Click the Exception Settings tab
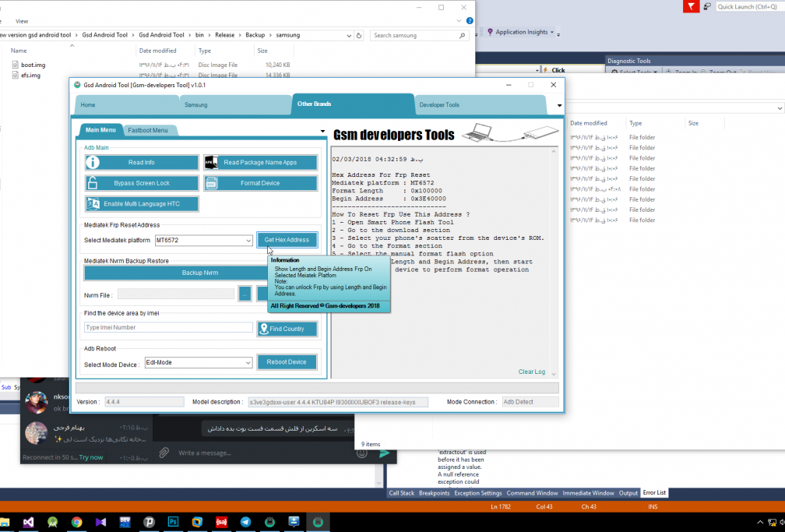This screenshot has width=785, height=532. coord(477,493)
